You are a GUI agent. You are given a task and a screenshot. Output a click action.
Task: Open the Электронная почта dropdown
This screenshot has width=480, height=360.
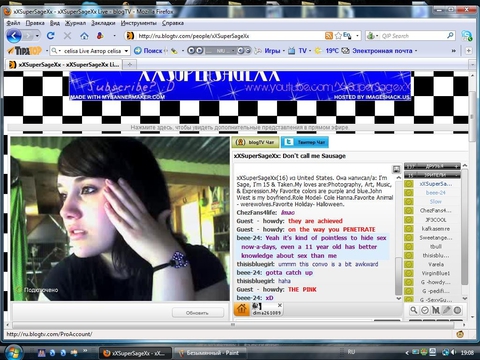pos(416,51)
